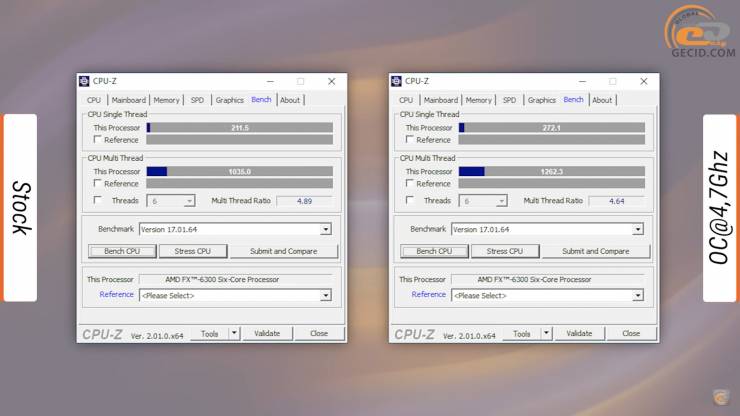
Task: Open Memory tab in Stock window
Action: pyautogui.click(x=166, y=100)
